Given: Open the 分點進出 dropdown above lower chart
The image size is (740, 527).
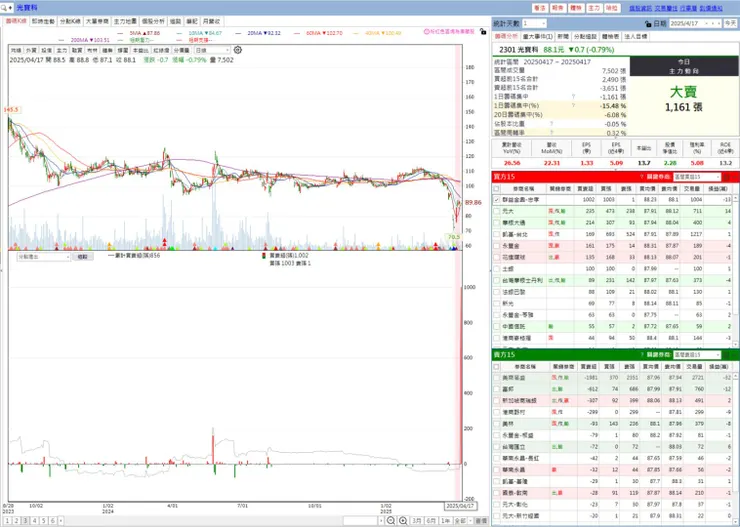Looking at the screenshot, I should coord(43,257).
